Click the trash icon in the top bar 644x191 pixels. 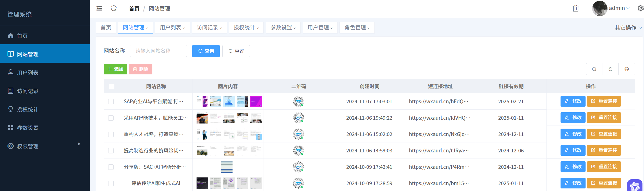click(576, 8)
